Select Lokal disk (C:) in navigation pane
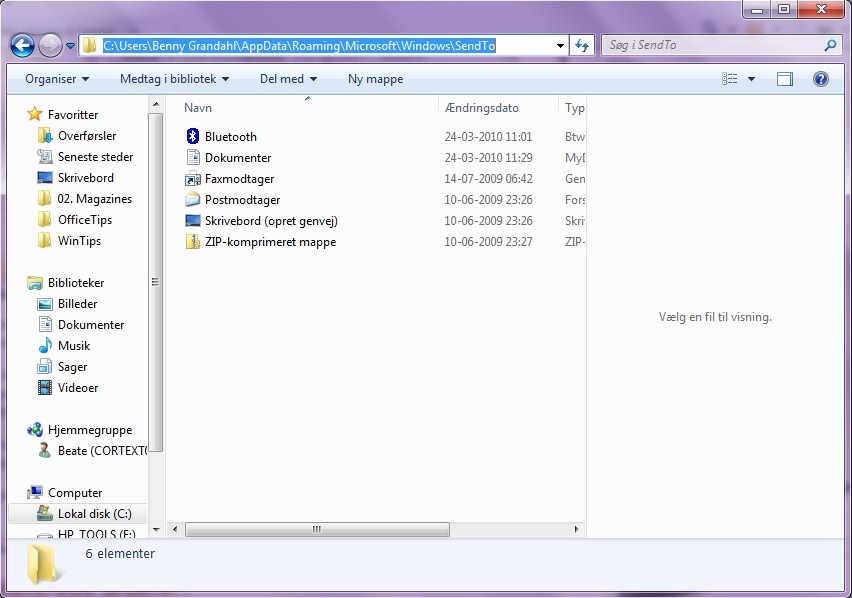The width and height of the screenshot is (852, 598). coord(94,514)
